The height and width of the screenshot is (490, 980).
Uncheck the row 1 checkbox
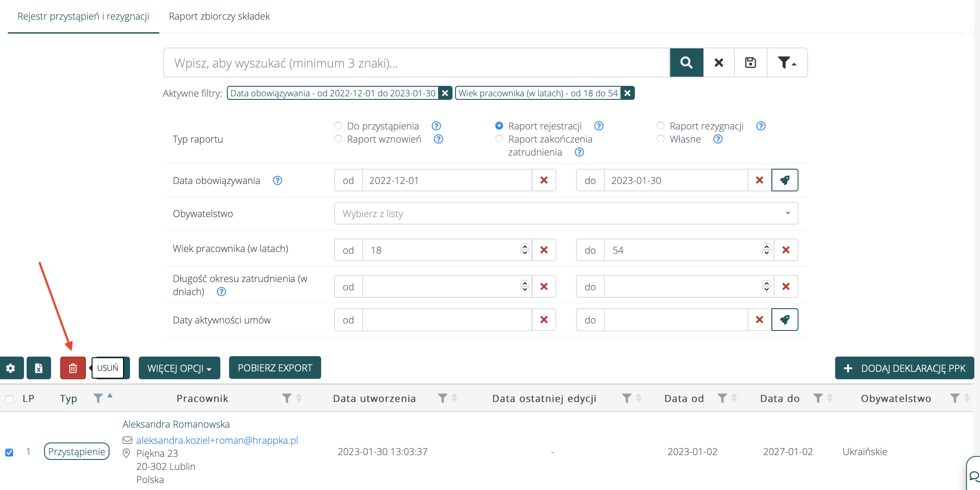(9, 452)
